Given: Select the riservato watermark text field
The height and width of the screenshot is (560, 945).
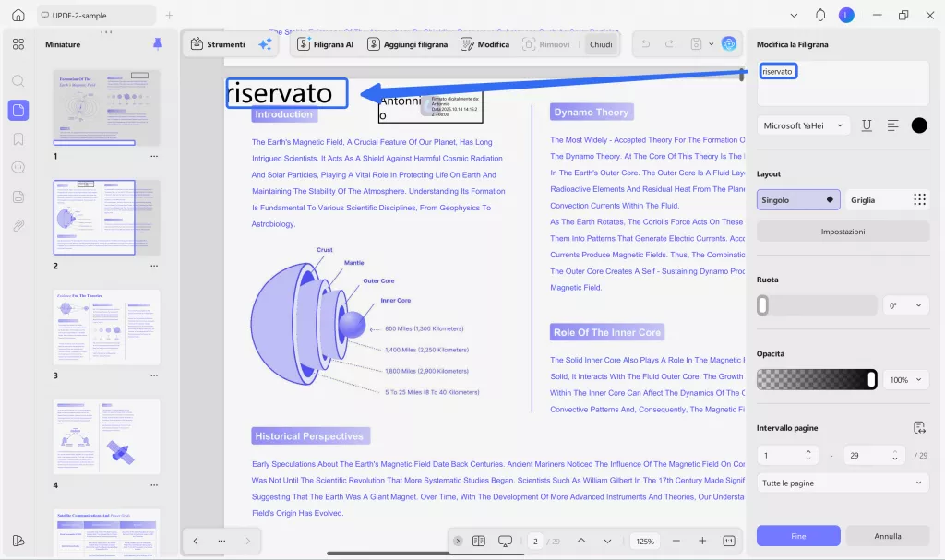Looking at the screenshot, I should (778, 70).
